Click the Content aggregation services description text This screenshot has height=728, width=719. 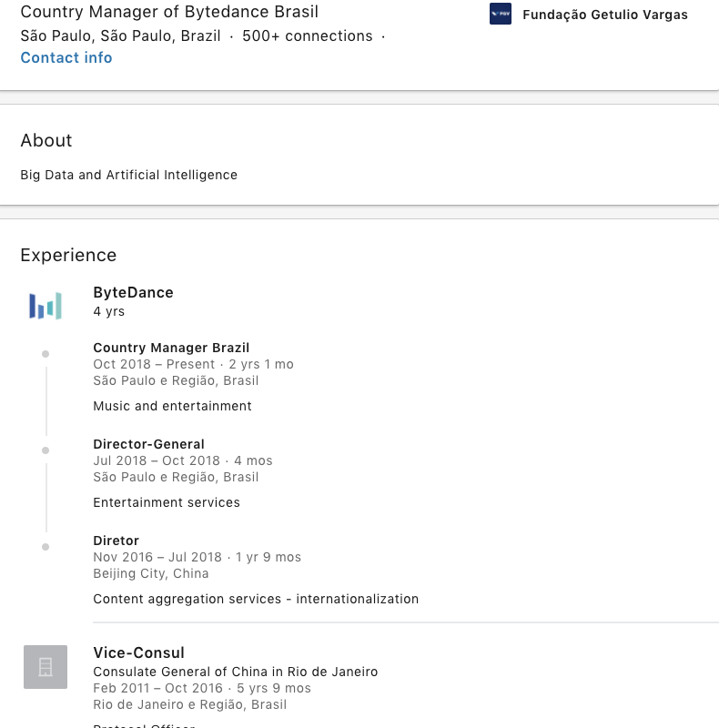tap(256, 599)
